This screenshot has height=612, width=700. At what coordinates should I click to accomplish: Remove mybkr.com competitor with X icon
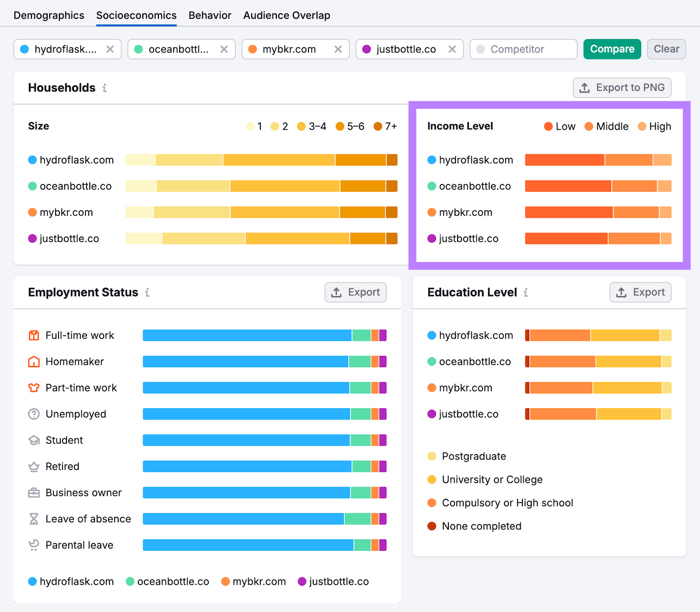point(338,49)
